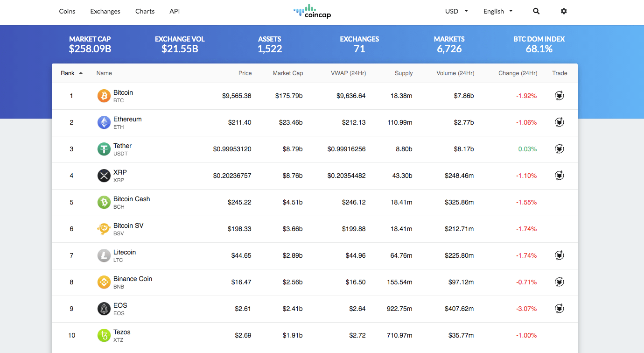Open the USD currency dropdown
The height and width of the screenshot is (353, 644).
[456, 11]
